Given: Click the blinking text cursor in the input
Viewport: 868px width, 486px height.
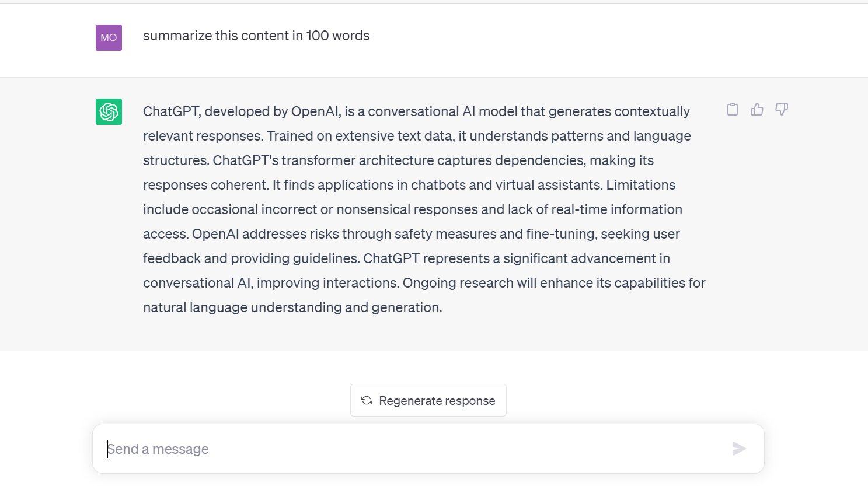Looking at the screenshot, I should click(107, 449).
